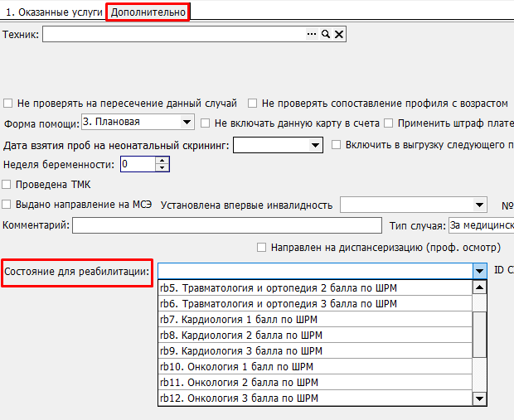The width and height of the screenshot is (514, 420).
Task: Click scroll down arrow in rehabilitation list
Action: click(479, 398)
